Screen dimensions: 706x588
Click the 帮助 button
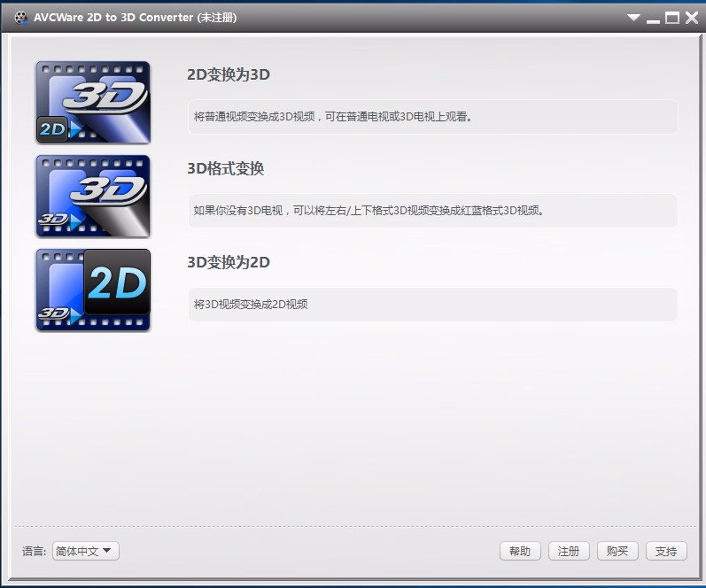(x=520, y=551)
